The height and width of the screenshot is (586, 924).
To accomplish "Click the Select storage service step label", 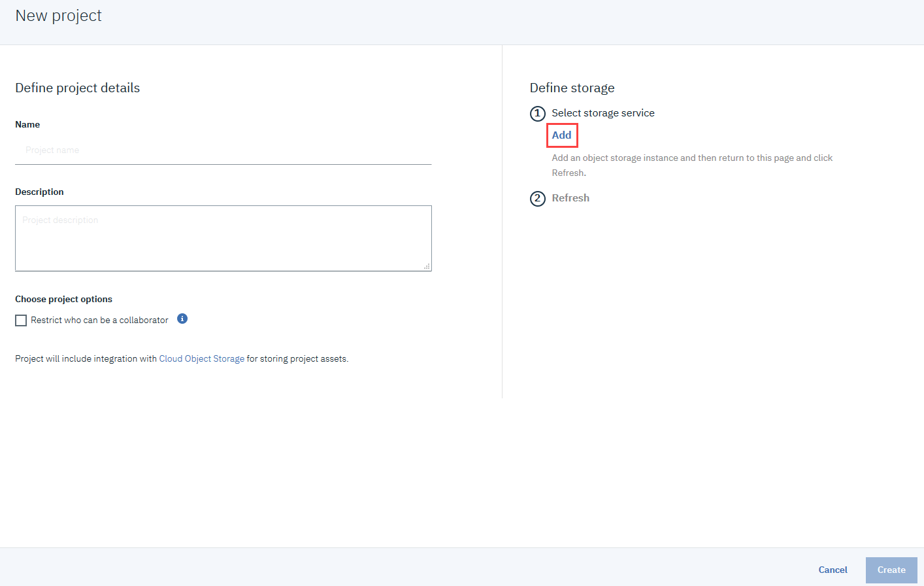I will [602, 113].
